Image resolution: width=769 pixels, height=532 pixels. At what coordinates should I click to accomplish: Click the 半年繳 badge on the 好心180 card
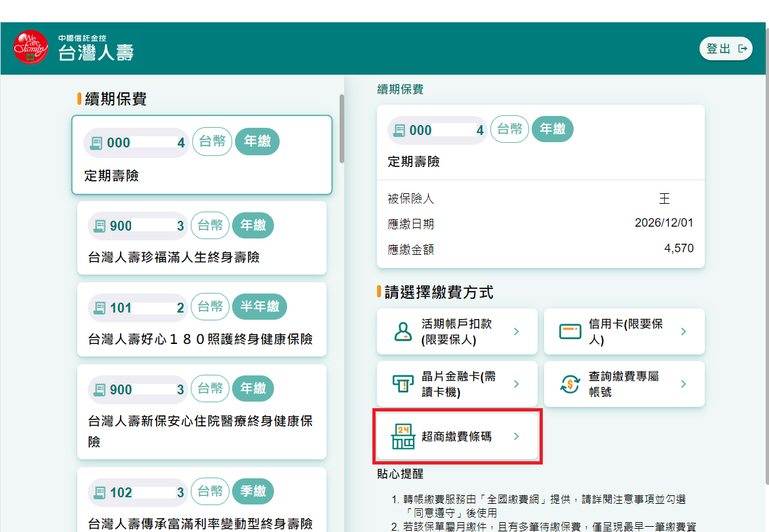[x=260, y=307]
